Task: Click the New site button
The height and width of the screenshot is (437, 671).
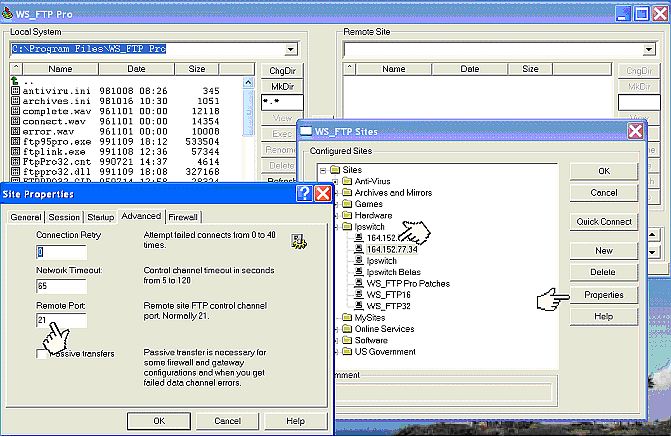Action: (x=604, y=251)
